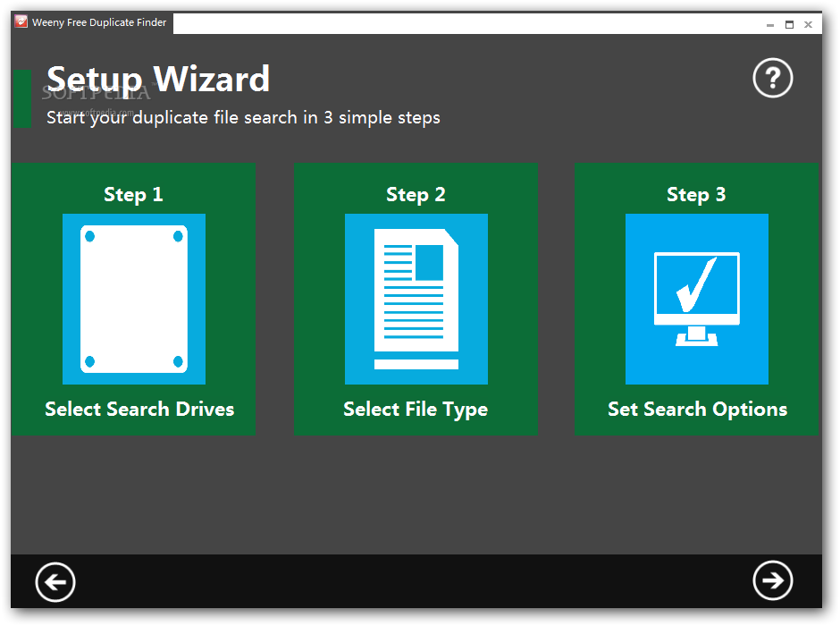Click the 'Setup Wizard' title
Viewport: 840px width, 626px height.
click(x=158, y=80)
